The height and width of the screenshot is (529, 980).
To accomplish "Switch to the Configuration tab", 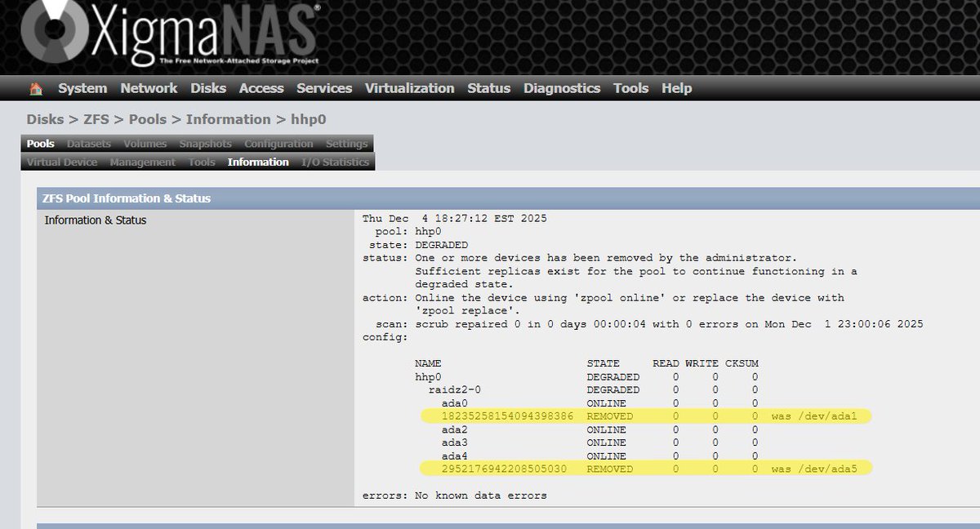I will (278, 144).
